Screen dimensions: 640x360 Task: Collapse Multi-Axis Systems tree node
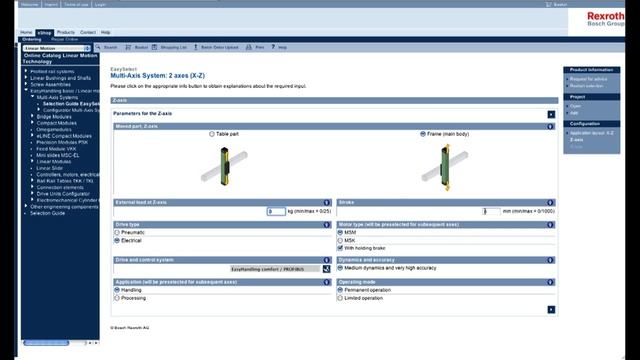[33, 97]
